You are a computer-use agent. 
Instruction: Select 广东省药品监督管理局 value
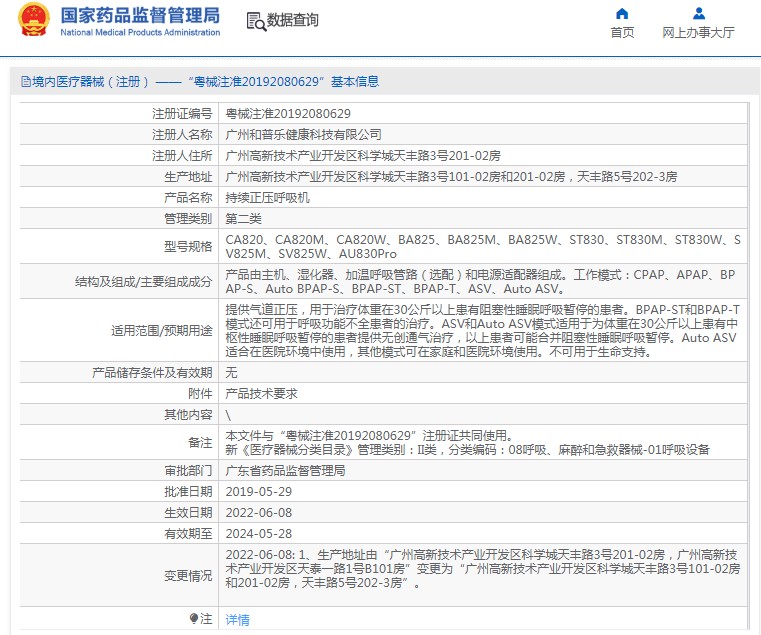tap(285, 470)
